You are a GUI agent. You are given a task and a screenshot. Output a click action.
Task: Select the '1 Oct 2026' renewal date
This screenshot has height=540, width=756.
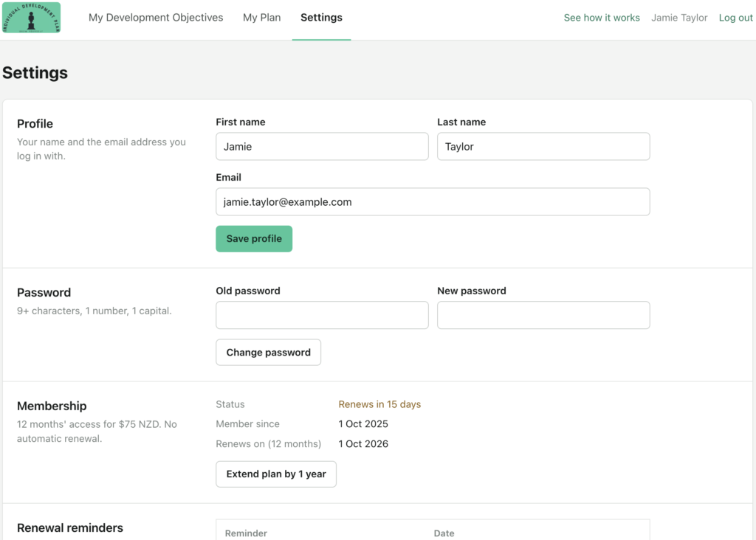(363, 443)
